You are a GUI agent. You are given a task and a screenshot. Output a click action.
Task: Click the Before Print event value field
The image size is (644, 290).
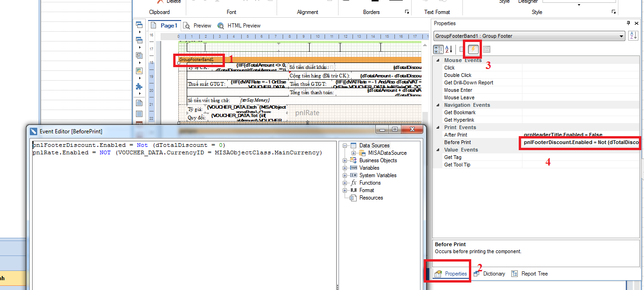click(580, 142)
